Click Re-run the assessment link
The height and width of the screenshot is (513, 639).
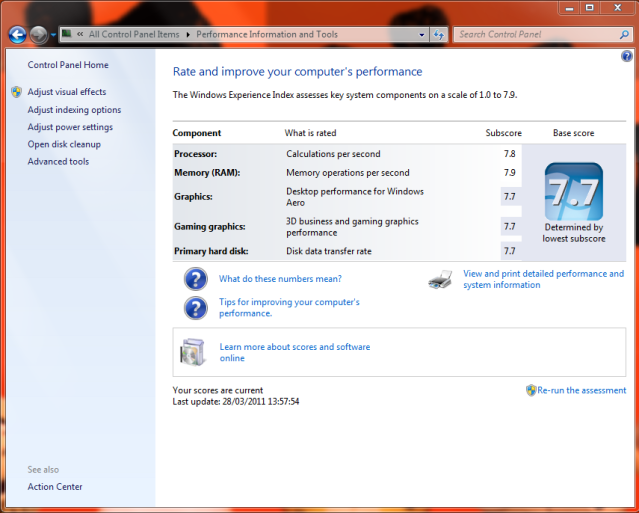click(581, 390)
